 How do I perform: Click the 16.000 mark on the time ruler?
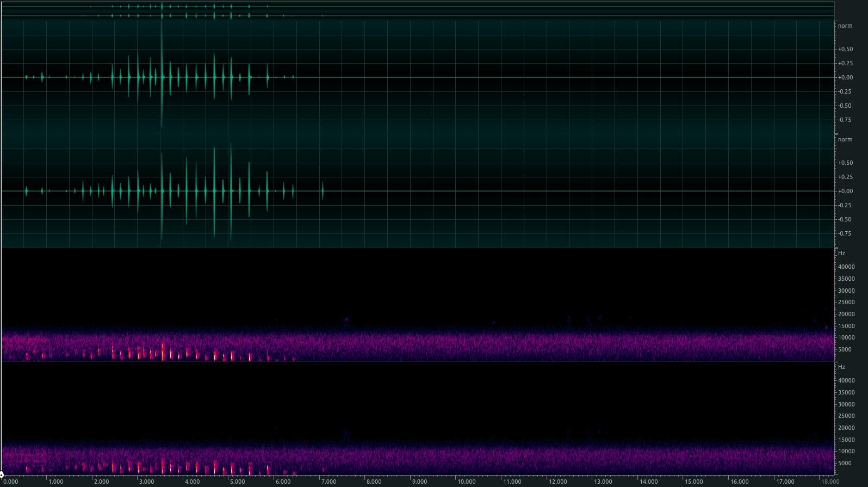click(740, 482)
